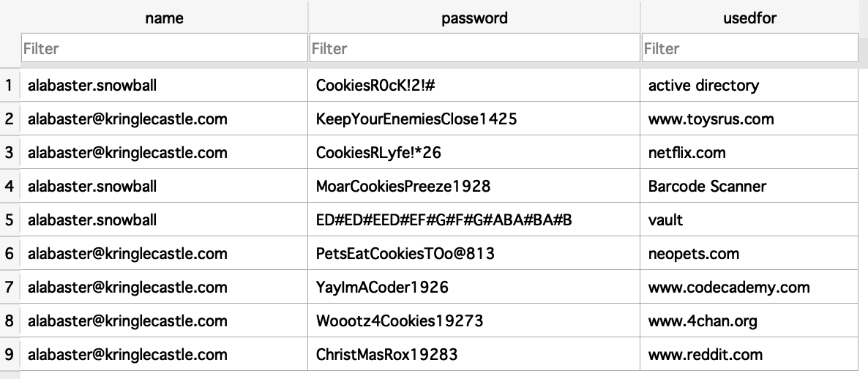The height and width of the screenshot is (379, 868).
Task: Click the password column header
Action: click(x=474, y=18)
